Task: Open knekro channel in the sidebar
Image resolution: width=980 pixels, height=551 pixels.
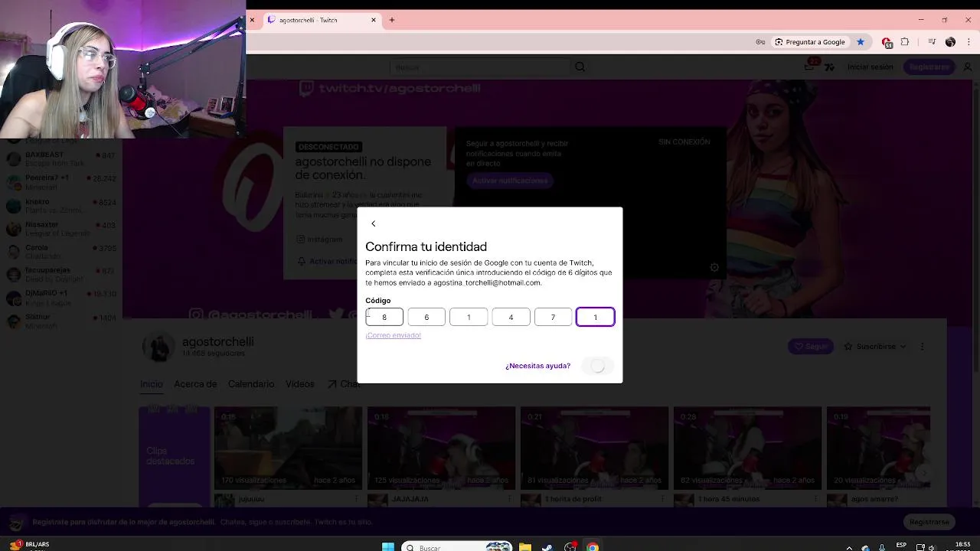Action: 61,206
